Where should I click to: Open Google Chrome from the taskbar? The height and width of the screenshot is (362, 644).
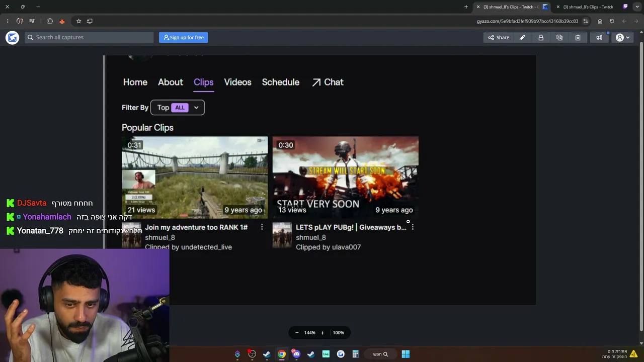[282, 354]
